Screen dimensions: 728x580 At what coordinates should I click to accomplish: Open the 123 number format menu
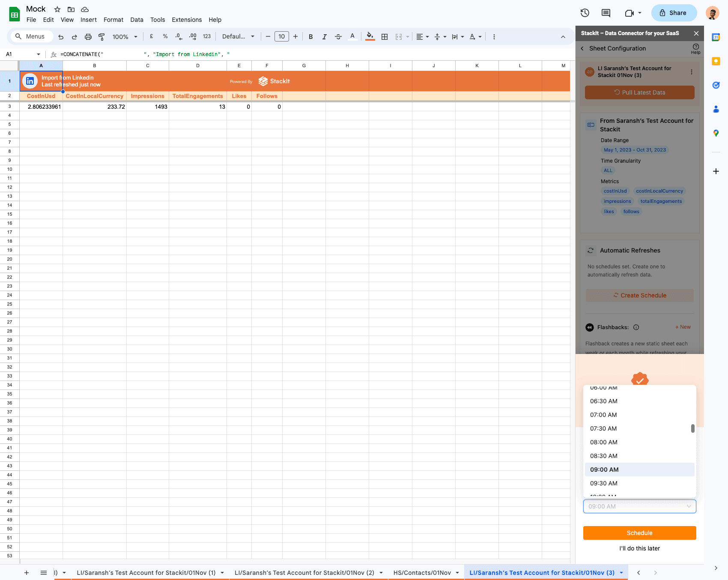[x=207, y=37]
